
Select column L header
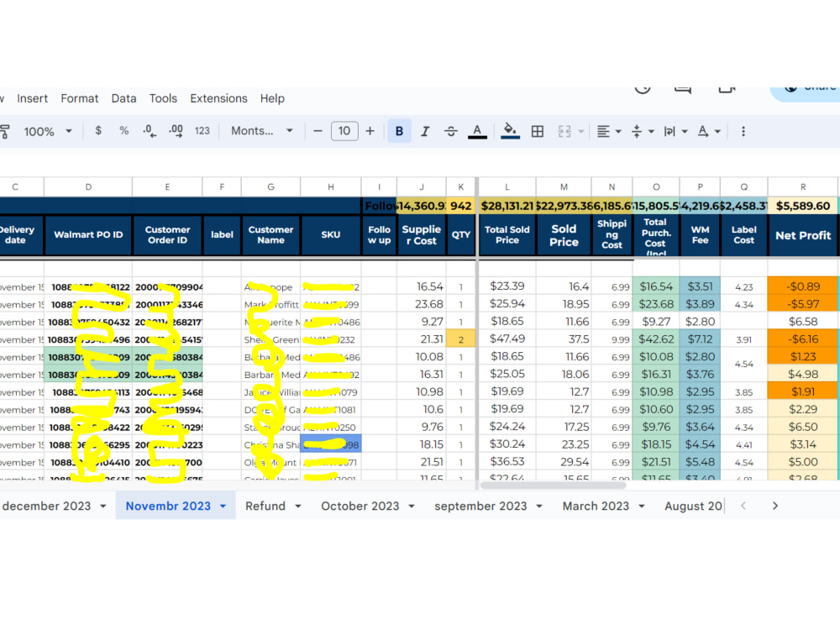point(507,187)
